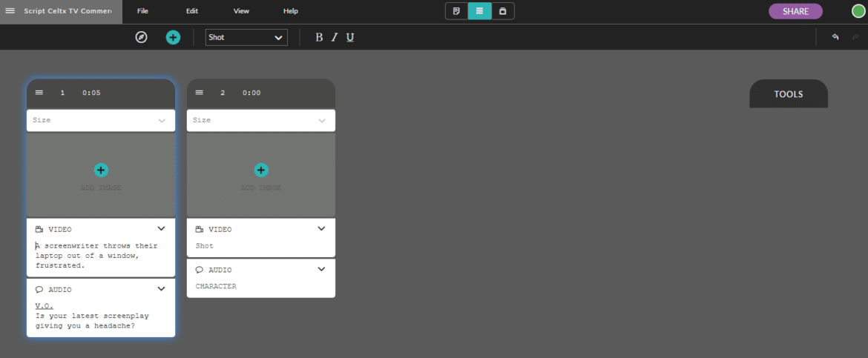
Task: Switch to storyboard grid view mode
Action: [x=480, y=11]
